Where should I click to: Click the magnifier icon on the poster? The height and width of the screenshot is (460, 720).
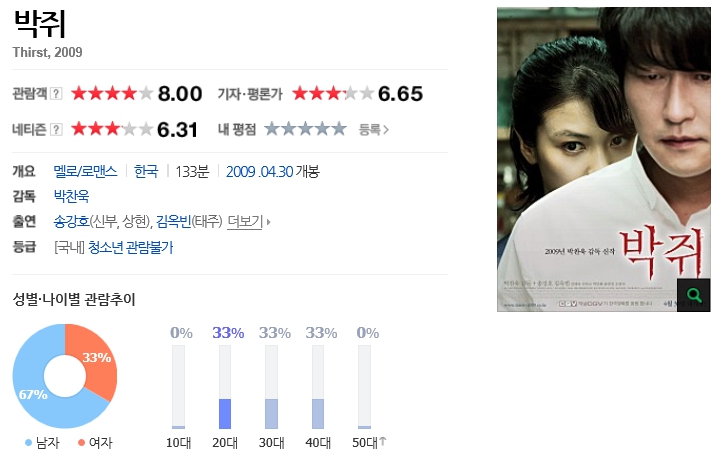[694, 295]
